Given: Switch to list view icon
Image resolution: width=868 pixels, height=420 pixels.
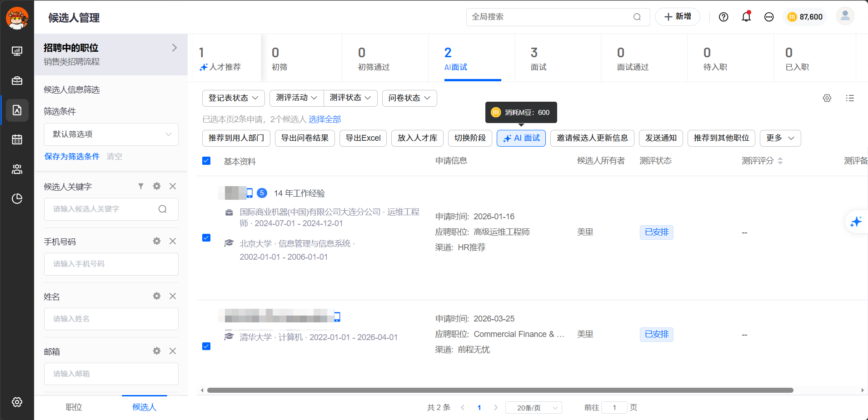Looking at the screenshot, I should pos(850,98).
